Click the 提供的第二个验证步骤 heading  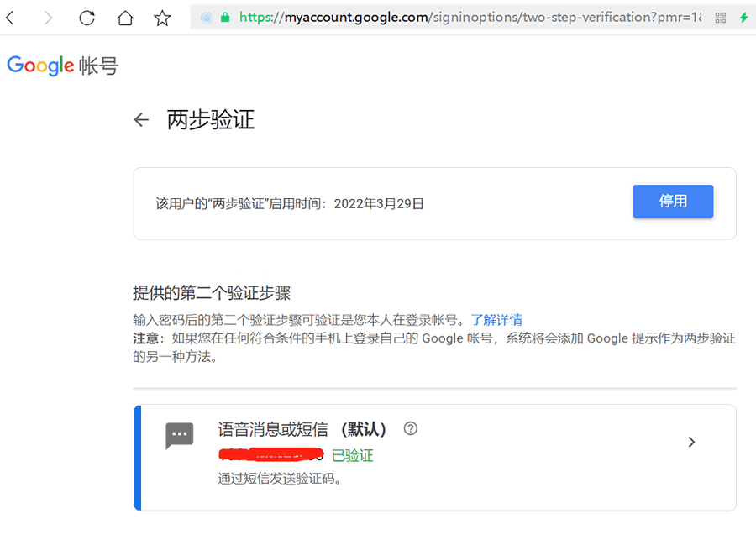(x=212, y=292)
